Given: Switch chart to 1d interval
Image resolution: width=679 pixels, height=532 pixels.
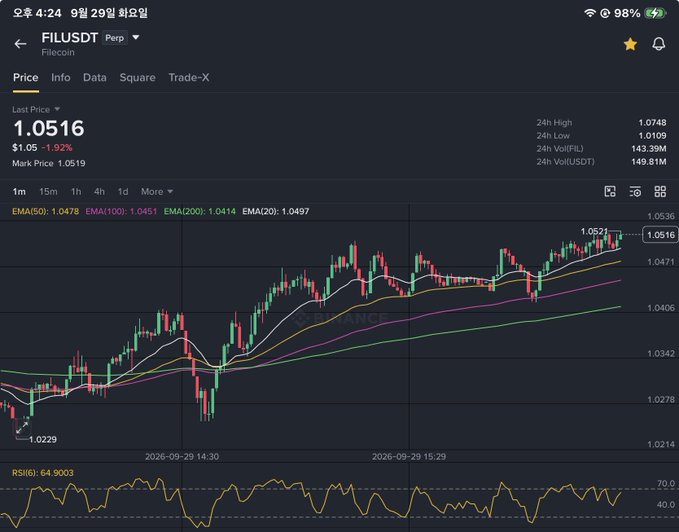Looking at the screenshot, I should [x=123, y=191].
